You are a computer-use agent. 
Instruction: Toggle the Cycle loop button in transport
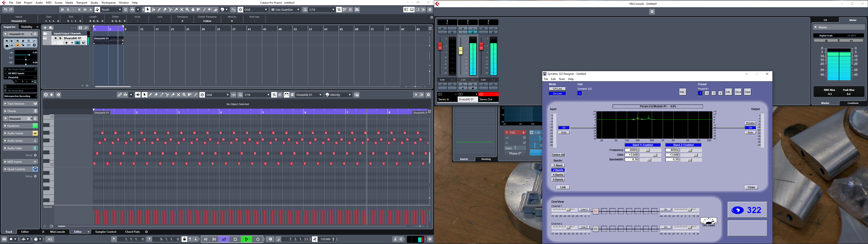(224, 239)
